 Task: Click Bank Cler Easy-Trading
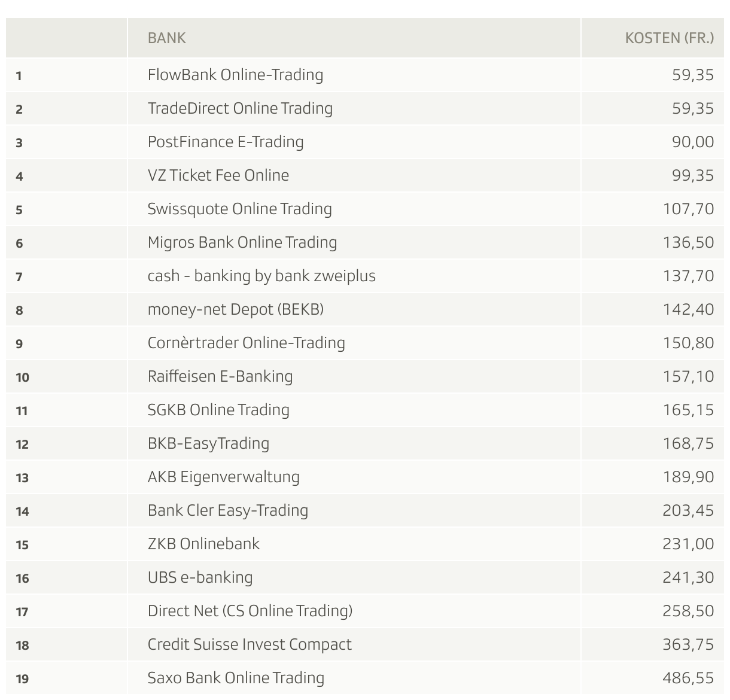228,510
